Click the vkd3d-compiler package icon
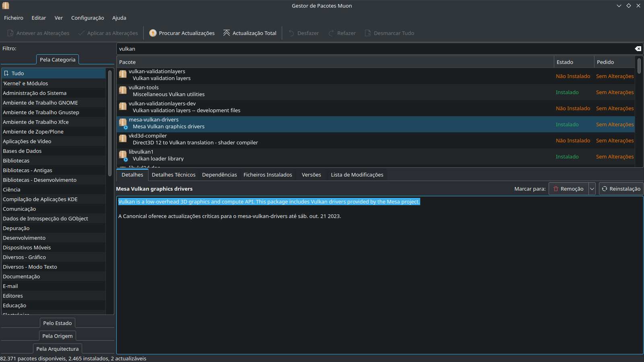 point(123,138)
